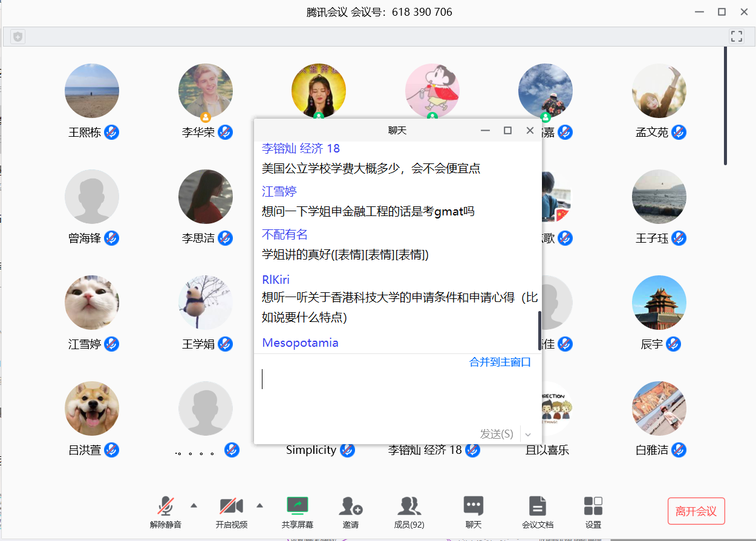Leave the meeting with 离开会议
Image resolution: width=756 pixels, height=541 pixels.
[696, 511]
